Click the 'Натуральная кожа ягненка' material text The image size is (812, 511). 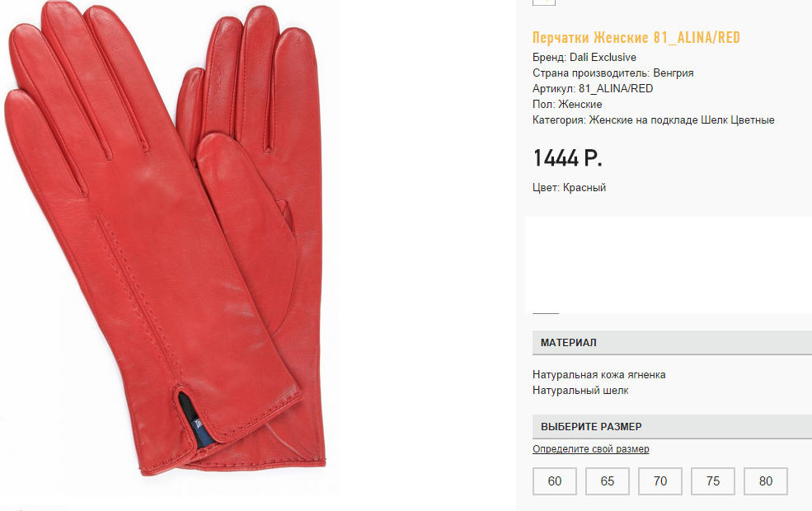coord(599,375)
